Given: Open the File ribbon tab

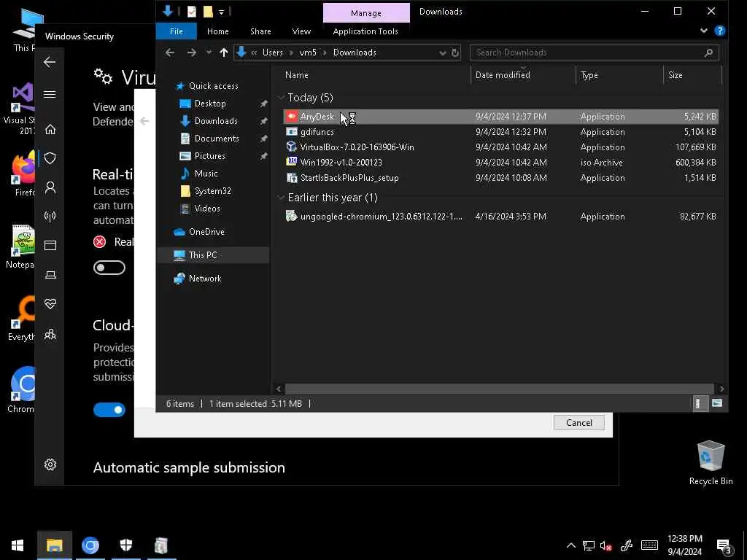Looking at the screenshot, I should pos(177,31).
